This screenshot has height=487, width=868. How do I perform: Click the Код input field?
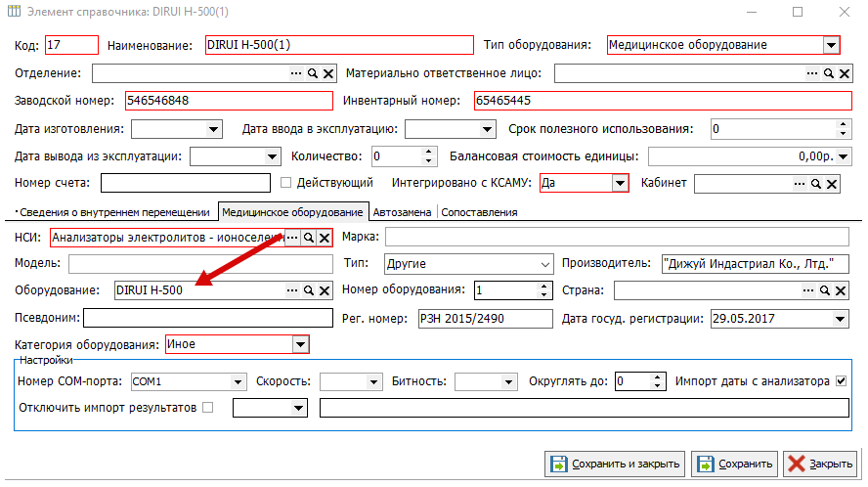pyautogui.click(x=71, y=45)
